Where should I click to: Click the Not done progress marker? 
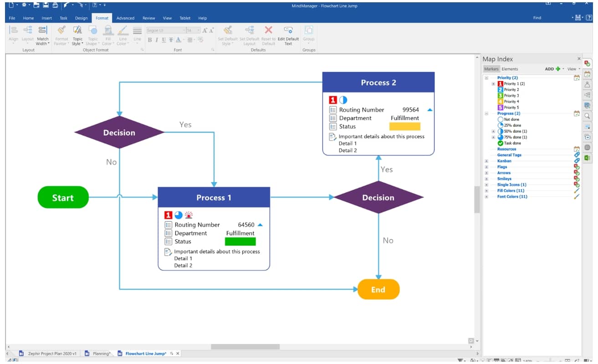500,119
